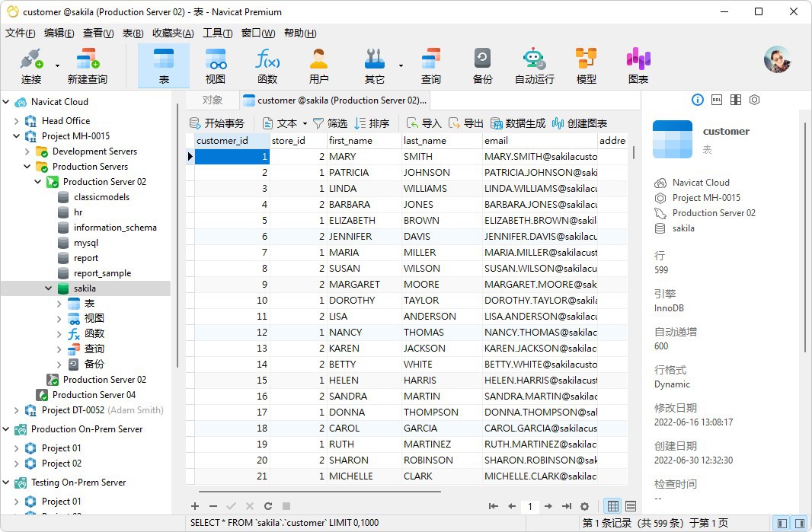Click the Sort (排序) button
This screenshot has width=812, height=532.
(372, 123)
